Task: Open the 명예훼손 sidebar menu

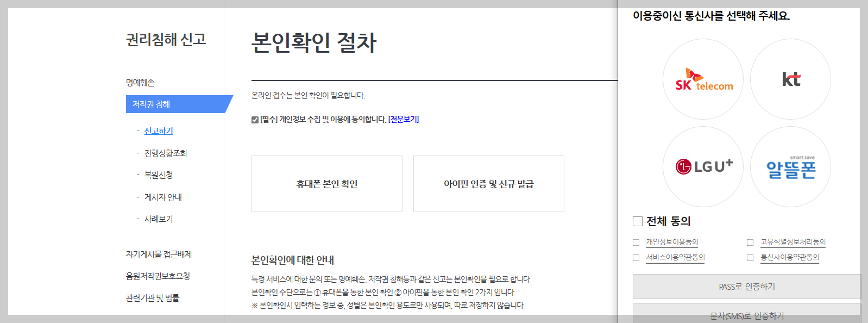Action: coord(140,83)
